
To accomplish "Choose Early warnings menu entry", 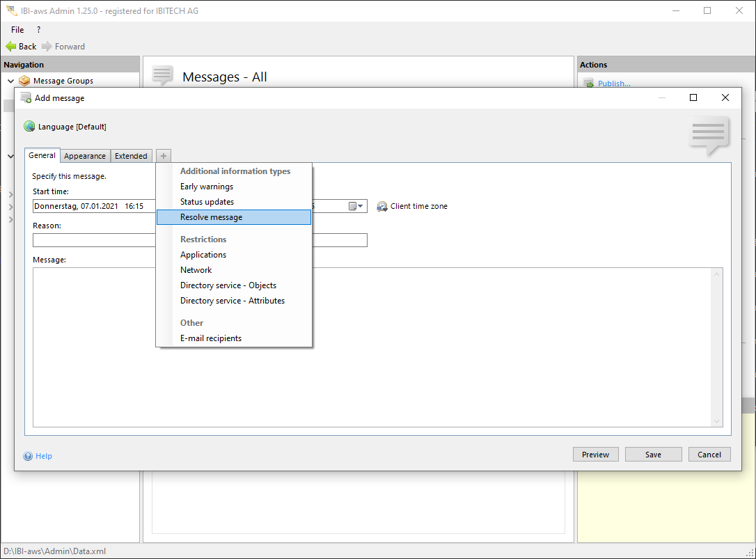I will pyautogui.click(x=207, y=187).
